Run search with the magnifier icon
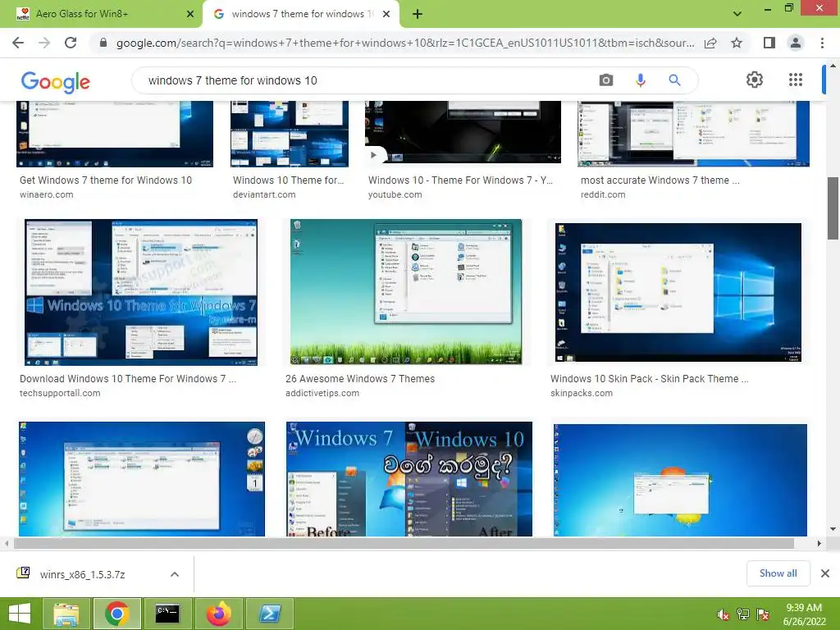Image resolution: width=840 pixels, height=630 pixels. (674, 80)
